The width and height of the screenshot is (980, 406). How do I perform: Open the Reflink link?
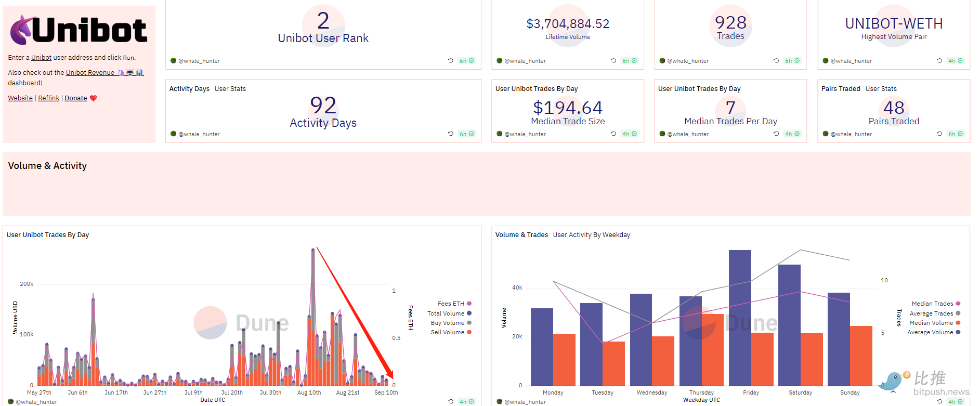49,98
